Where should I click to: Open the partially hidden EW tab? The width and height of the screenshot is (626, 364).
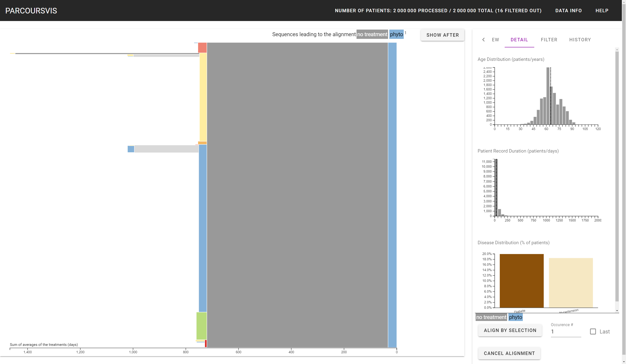[495, 40]
